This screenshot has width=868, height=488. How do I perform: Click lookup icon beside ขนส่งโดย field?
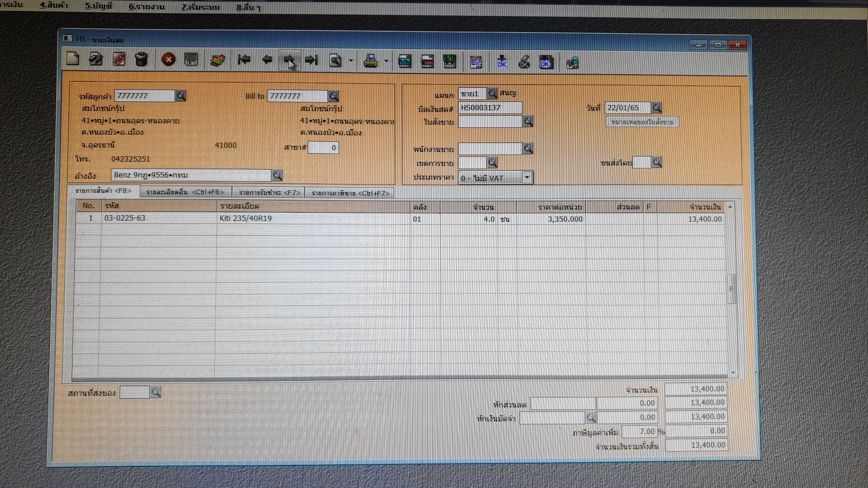coord(657,162)
